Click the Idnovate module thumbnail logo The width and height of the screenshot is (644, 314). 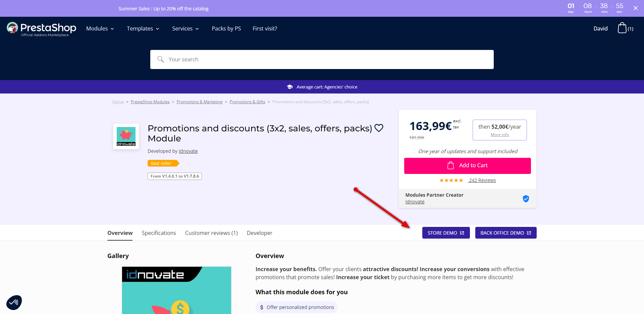pyautogui.click(x=126, y=136)
